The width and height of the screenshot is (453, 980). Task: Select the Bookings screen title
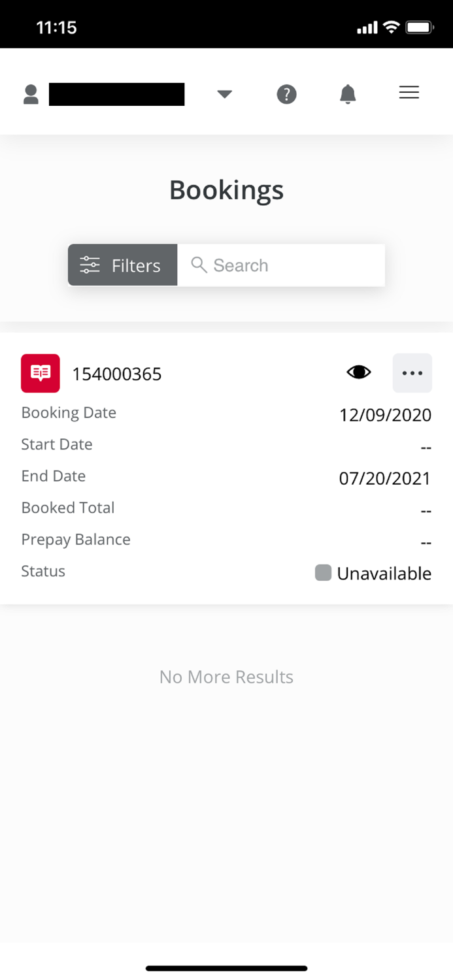click(226, 190)
